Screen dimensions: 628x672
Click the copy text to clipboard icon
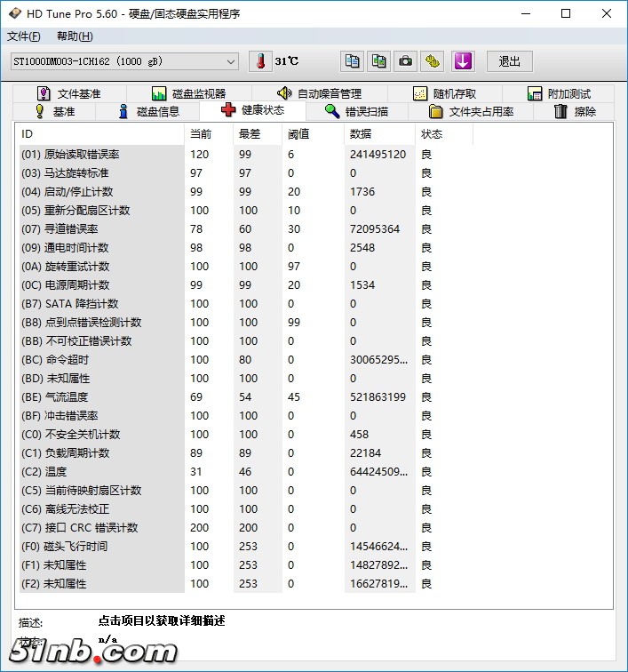coord(352,61)
